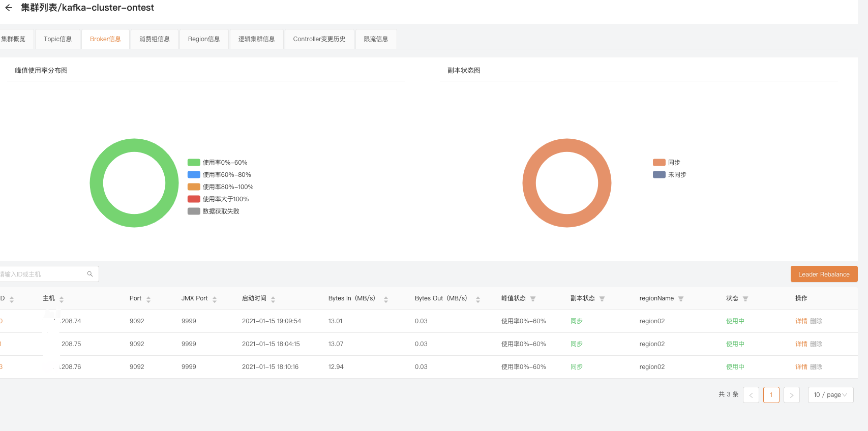
Task: Toggle the 数据获取失败 legend swatch
Action: pyautogui.click(x=194, y=211)
